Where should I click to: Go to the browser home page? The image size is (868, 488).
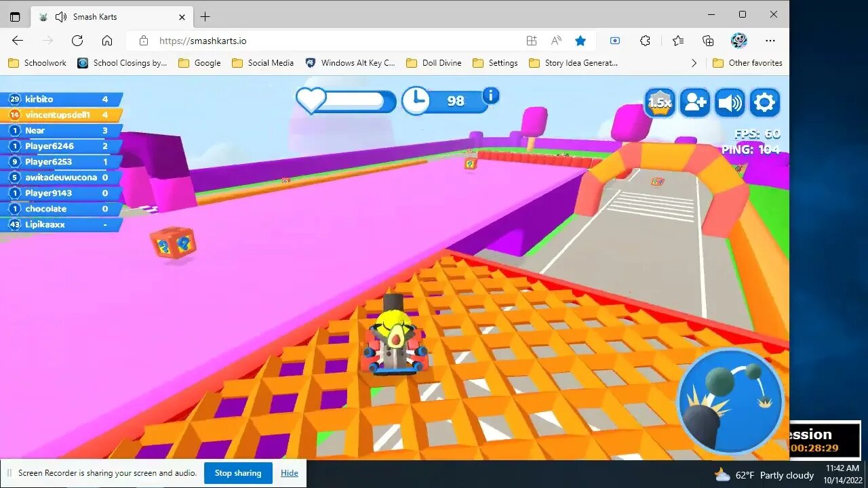click(x=107, y=41)
